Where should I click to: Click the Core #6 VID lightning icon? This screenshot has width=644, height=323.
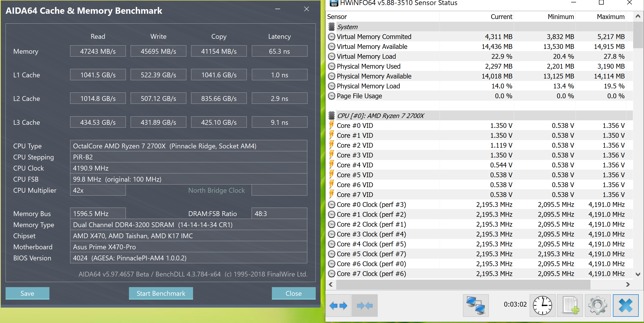click(331, 185)
